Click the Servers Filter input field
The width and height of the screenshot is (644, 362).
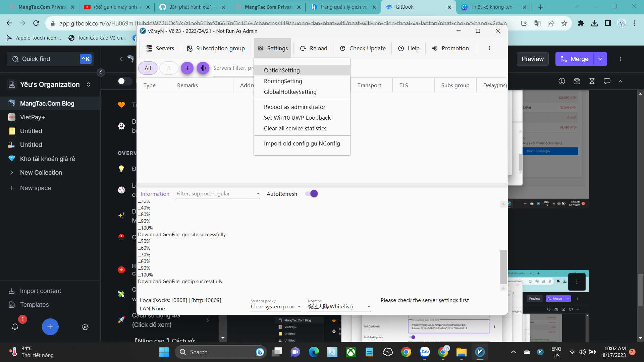click(233, 68)
